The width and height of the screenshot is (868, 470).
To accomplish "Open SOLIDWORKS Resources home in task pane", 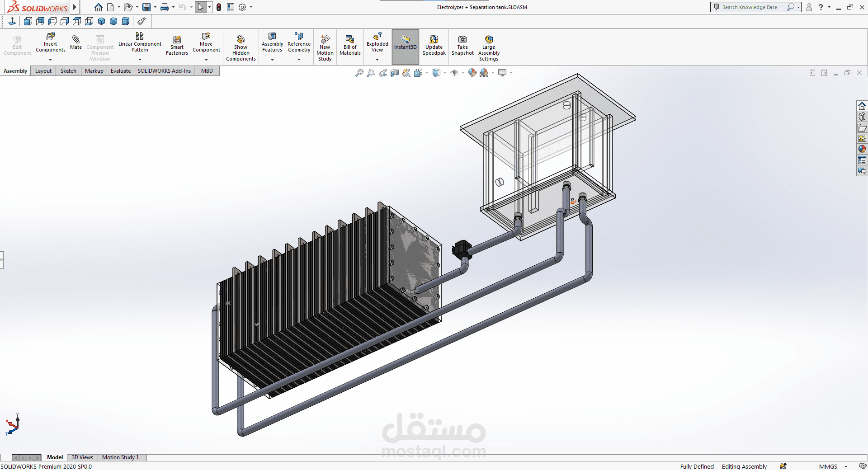I will [x=862, y=106].
